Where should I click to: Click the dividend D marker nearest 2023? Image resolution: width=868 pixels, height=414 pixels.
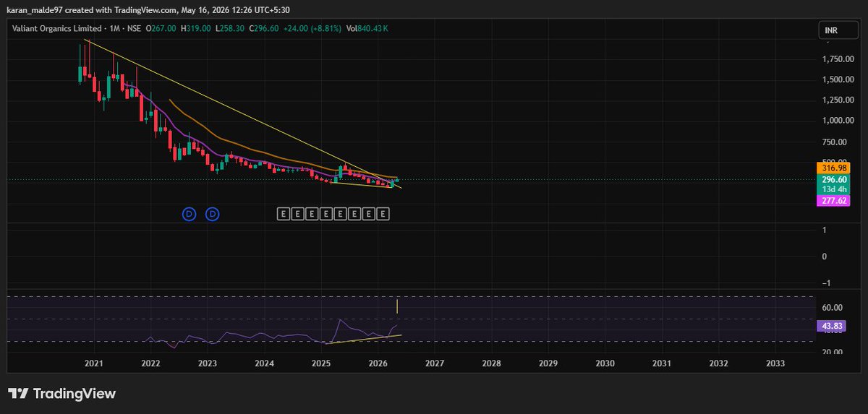click(x=213, y=214)
